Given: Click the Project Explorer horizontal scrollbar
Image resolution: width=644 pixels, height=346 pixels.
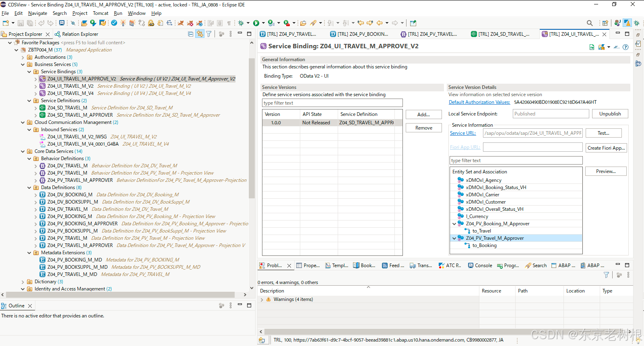Looking at the screenshot, I should (x=121, y=295).
